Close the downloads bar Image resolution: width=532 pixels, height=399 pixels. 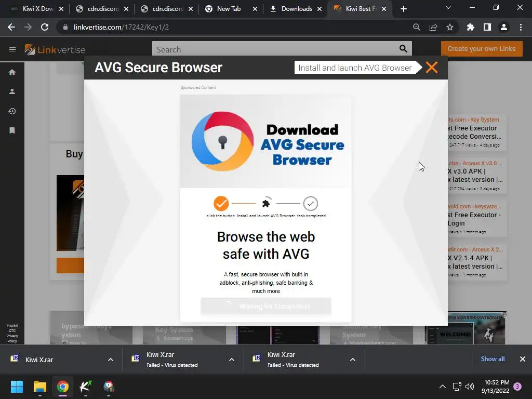coord(523,359)
